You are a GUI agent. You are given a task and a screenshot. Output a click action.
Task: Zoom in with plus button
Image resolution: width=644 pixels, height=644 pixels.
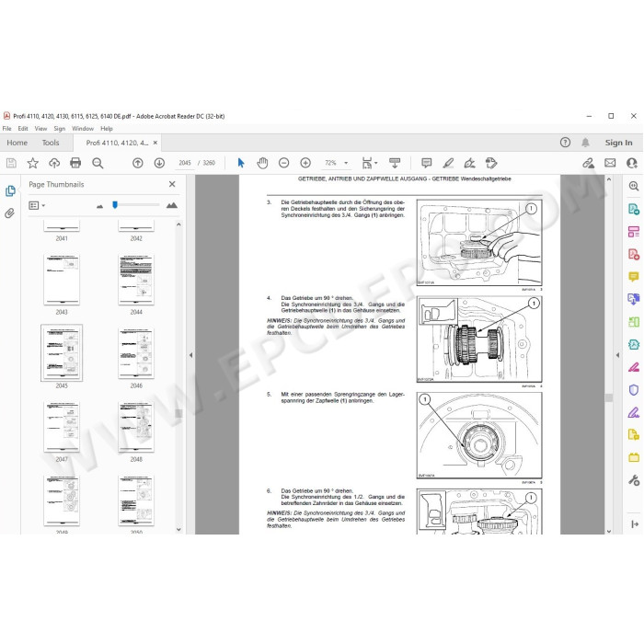click(x=305, y=163)
